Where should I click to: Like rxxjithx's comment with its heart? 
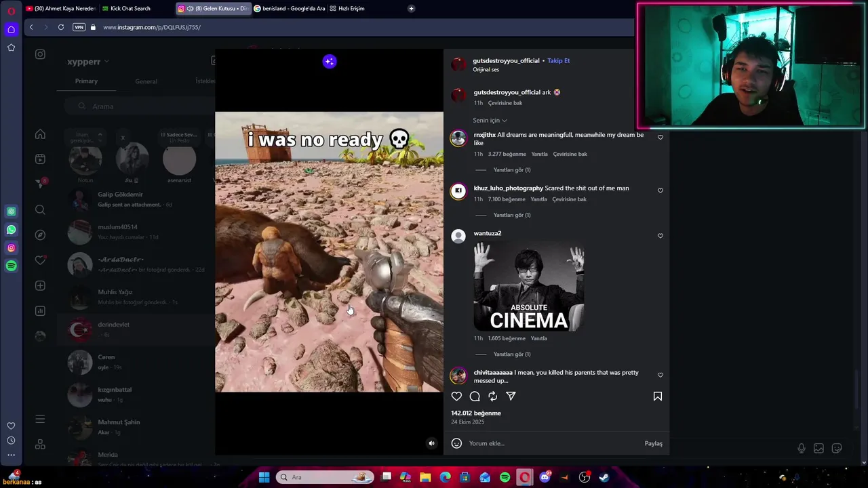(x=660, y=138)
